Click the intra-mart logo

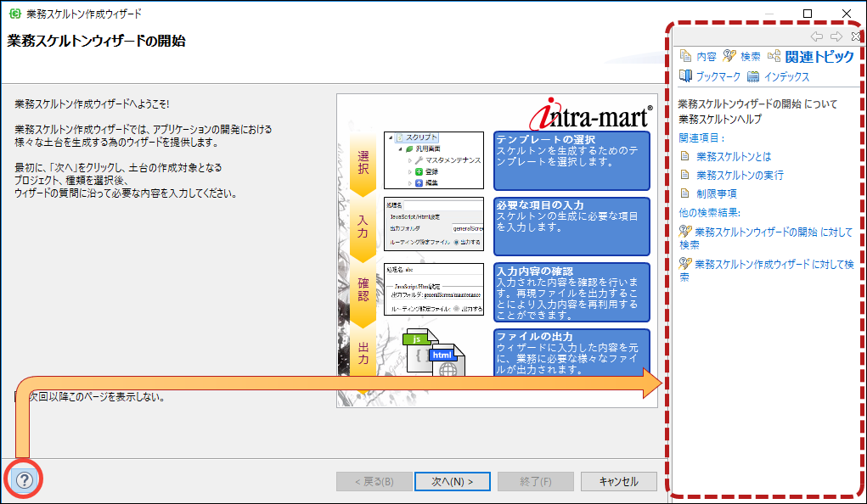[x=590, y=115]
